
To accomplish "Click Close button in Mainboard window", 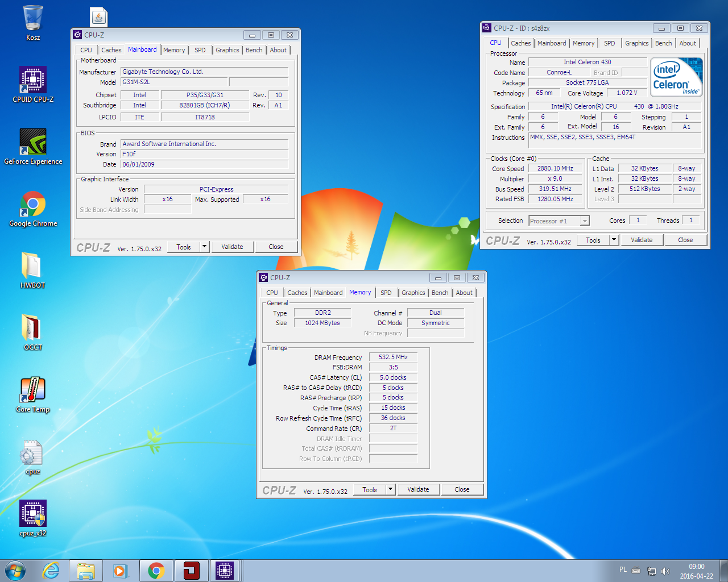I will click(x=276, y=247).
